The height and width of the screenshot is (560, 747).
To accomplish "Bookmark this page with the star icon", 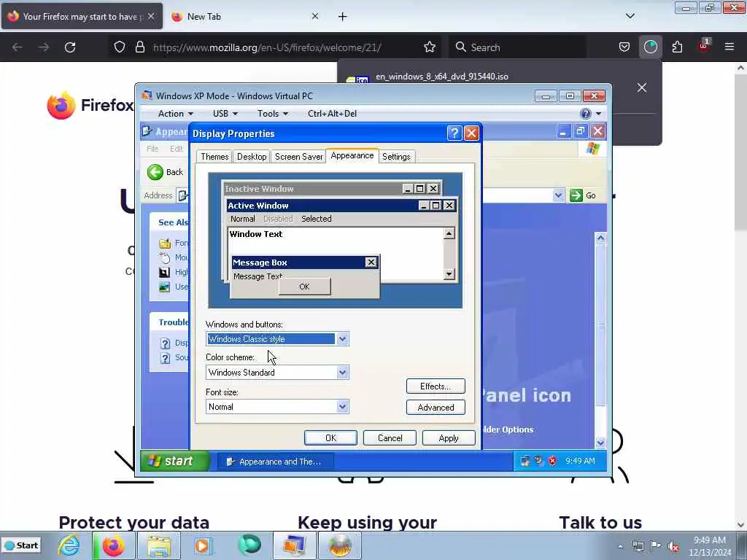I will tap(429, 47).
